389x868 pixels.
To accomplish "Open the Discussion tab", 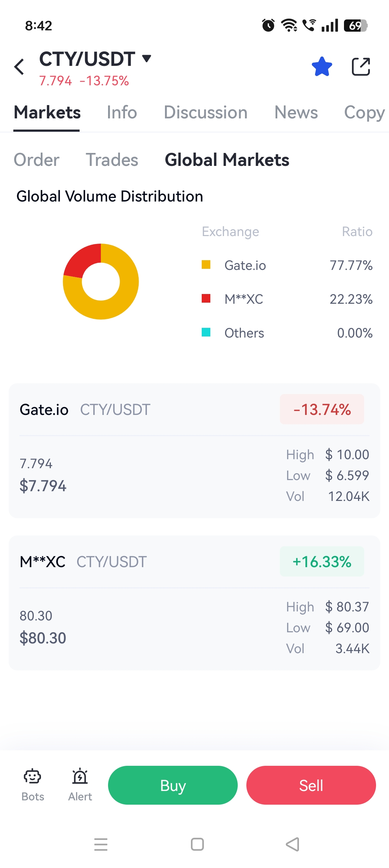I will 205,112.
